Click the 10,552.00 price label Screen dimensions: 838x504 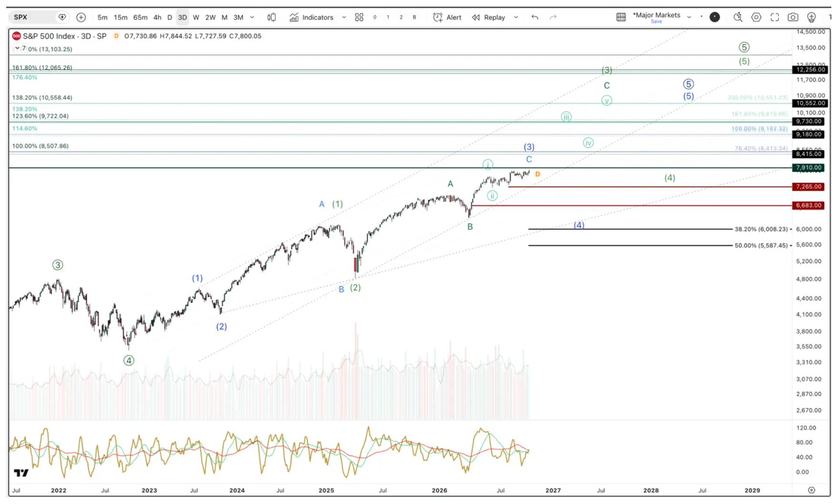[x=809, y=103]
